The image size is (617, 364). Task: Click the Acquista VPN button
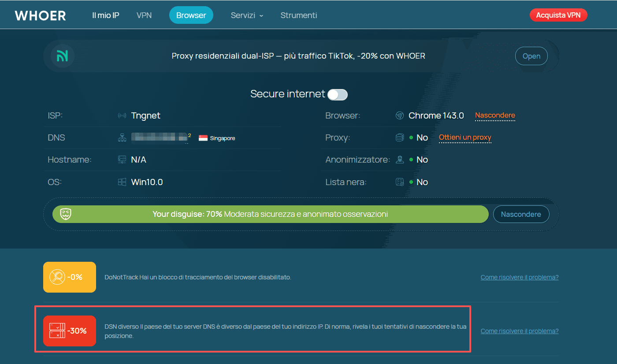pos(558,15)
